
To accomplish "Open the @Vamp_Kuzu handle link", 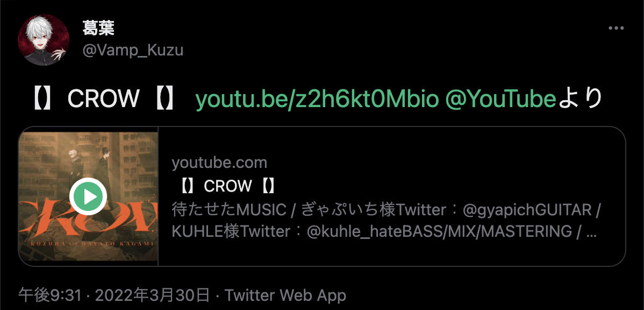I will click(133, 51).
